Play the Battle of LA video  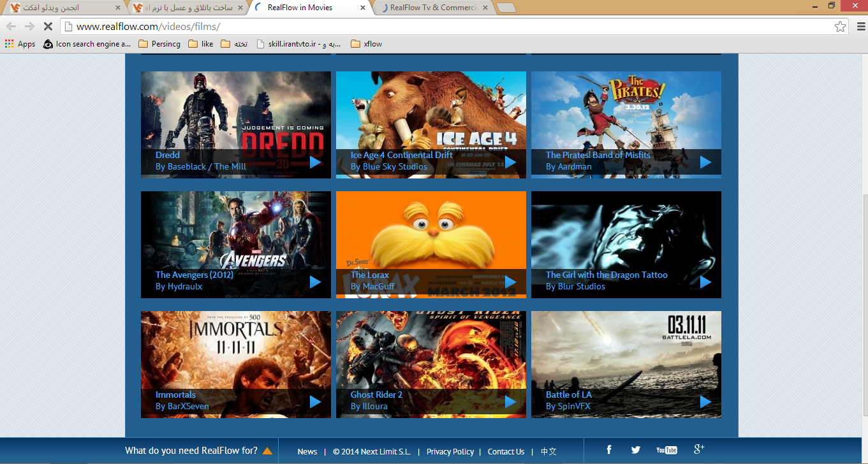tap(705, 402)
